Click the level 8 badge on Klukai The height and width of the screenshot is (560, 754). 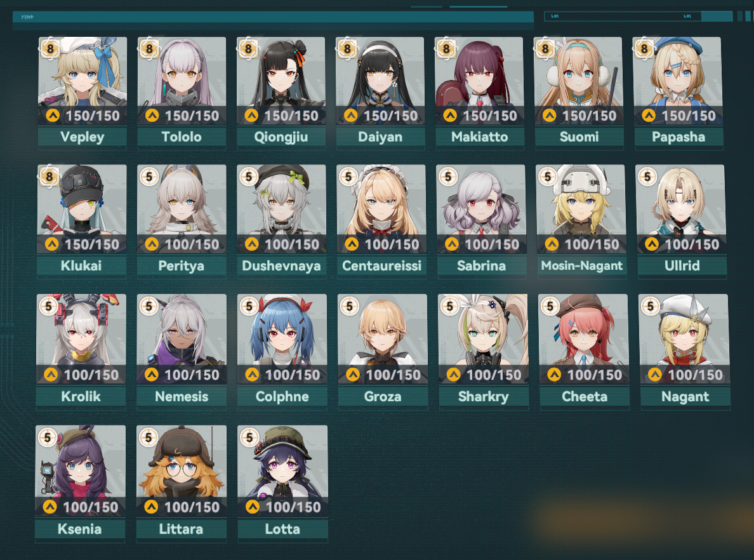coord(49,177)
